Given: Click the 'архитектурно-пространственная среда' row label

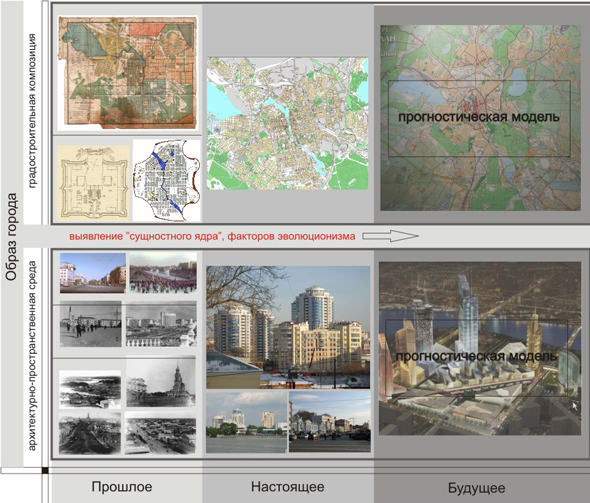Looking at the screenshot, I should tap(33, 356).
